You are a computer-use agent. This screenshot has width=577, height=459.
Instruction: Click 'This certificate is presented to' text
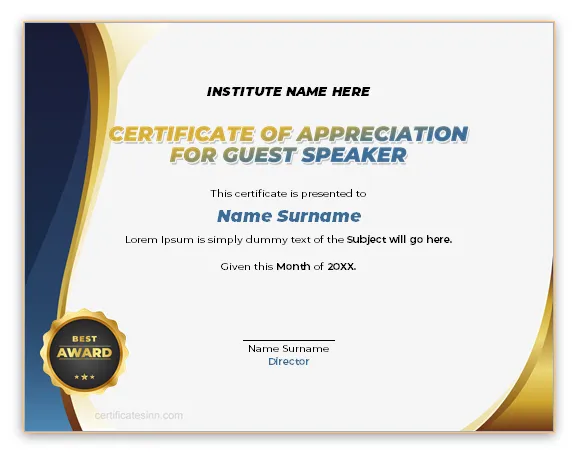288,194
